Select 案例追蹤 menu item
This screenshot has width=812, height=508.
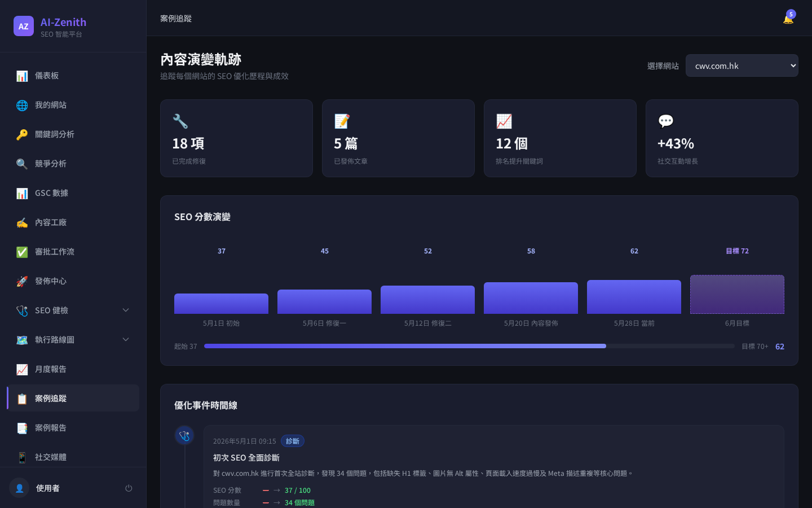[x=73, y=398]
